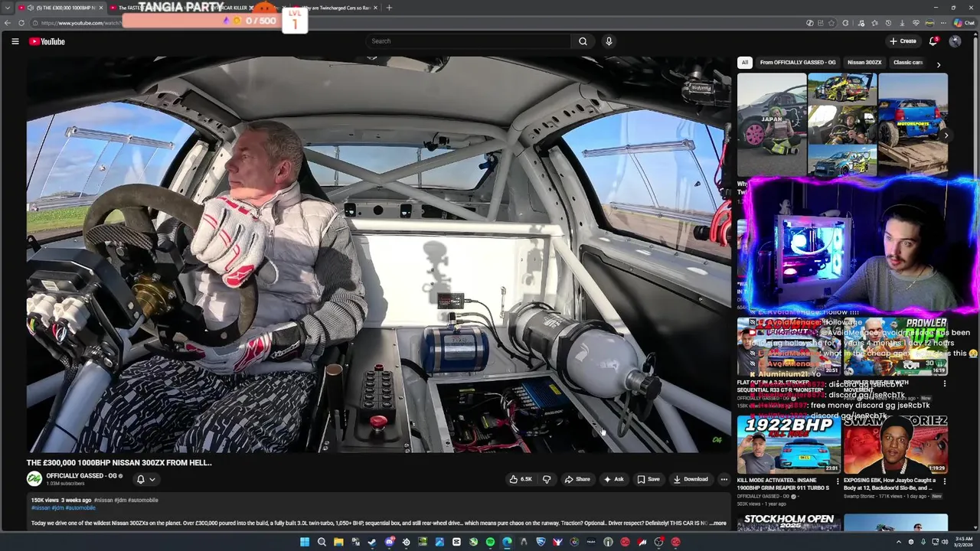The height and width of the screenshot is (551, 980).
Task: Dislike the video with thumbs down
Action: coord(547,479)
